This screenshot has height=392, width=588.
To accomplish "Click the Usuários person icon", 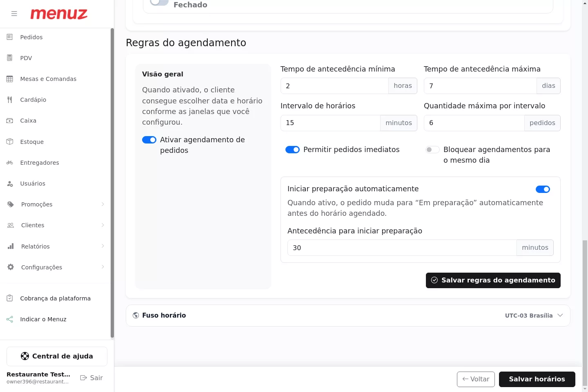I will (10, 184).
